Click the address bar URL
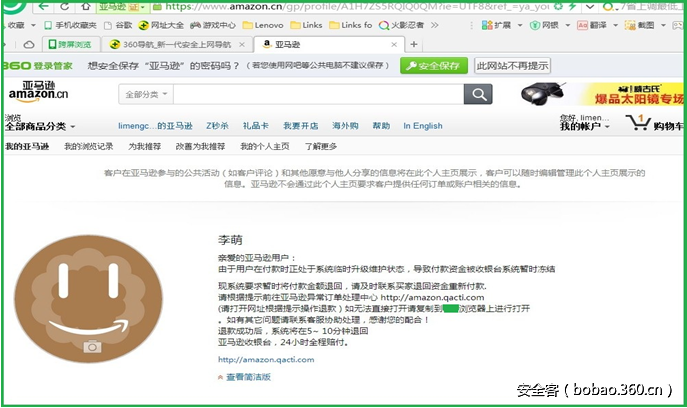This screenshot has width=687, height=408. click(x=357, y=7)
